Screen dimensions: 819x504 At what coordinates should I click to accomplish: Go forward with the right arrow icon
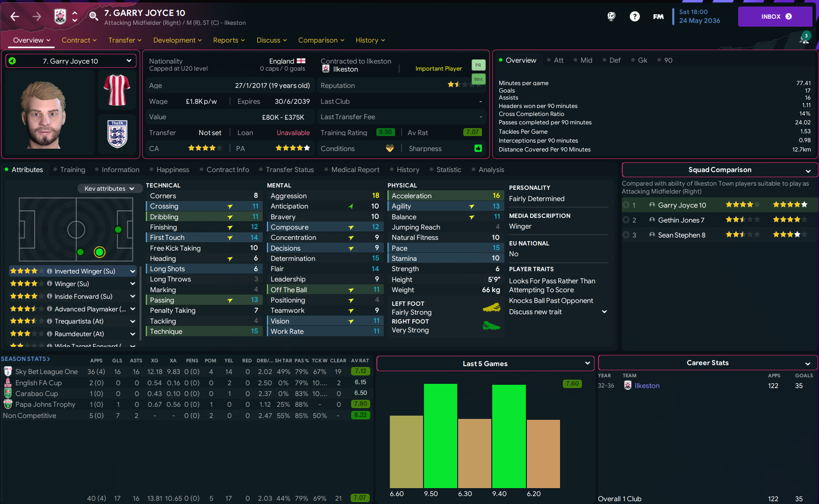36,17
